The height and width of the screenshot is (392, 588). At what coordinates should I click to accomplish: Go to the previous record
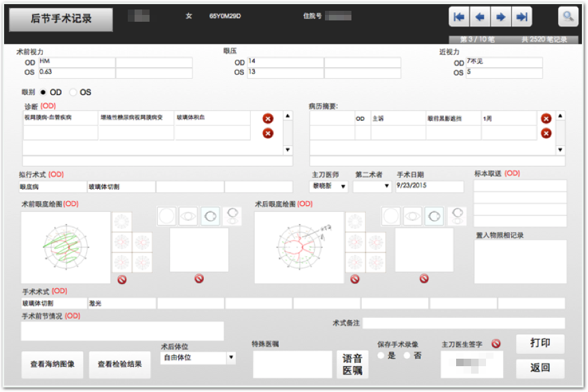[x=480, y=17]
